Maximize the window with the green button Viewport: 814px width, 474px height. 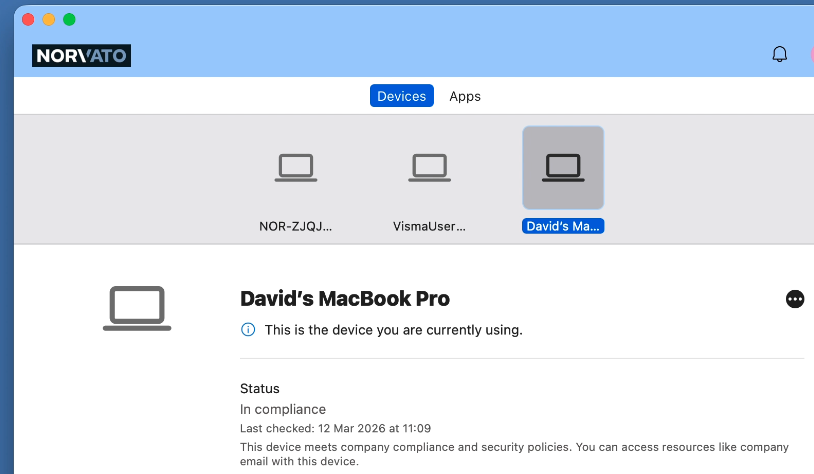(69, 19)
